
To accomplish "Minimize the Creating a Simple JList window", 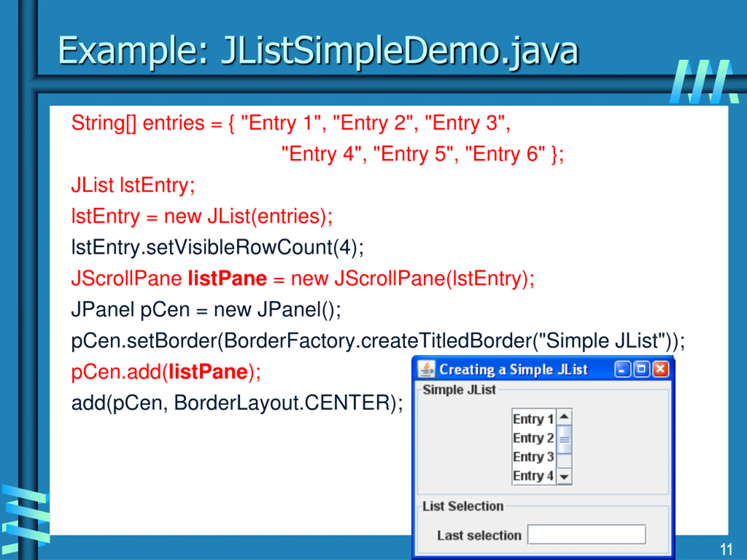I will pos(622,369).
